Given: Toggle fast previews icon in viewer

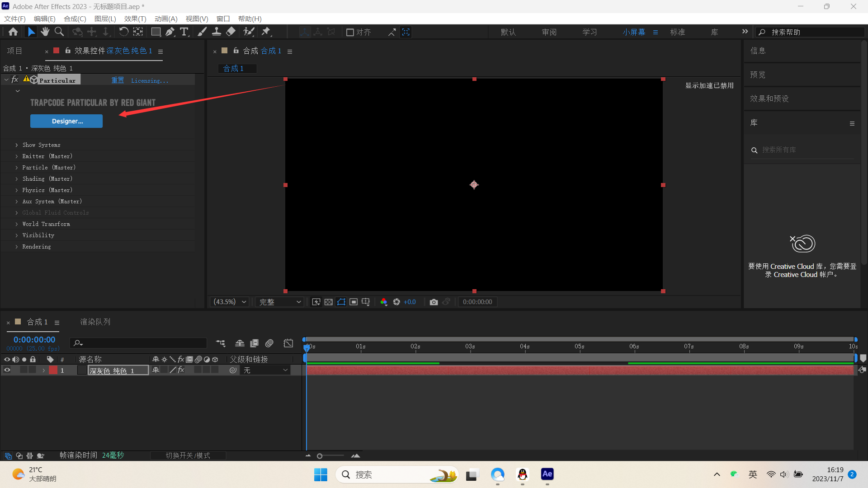Looking at the screenshot, I should [x=316, y=302].
